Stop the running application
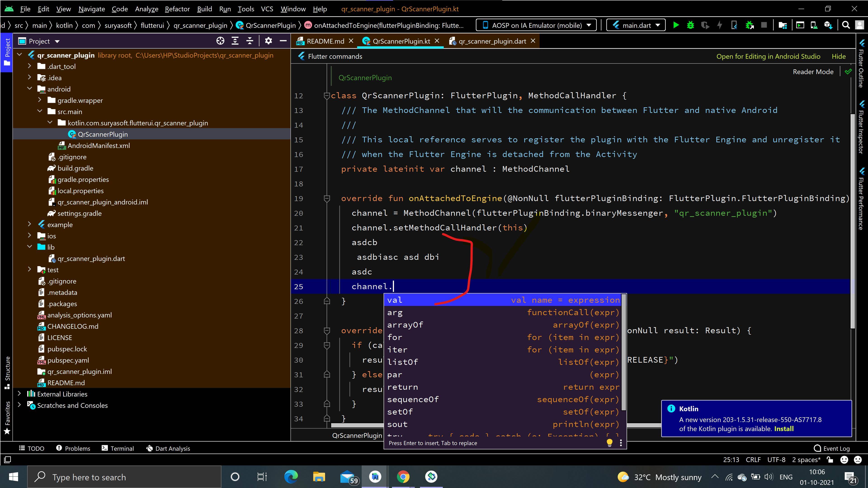 764,25
